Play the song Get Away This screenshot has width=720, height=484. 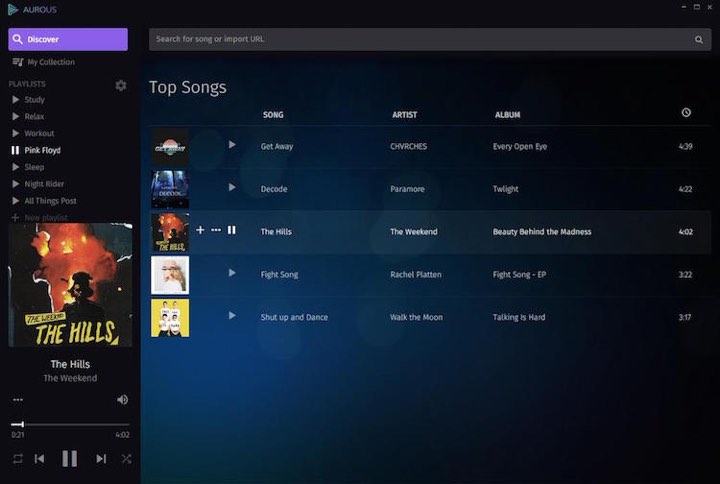tap(232, 145)
